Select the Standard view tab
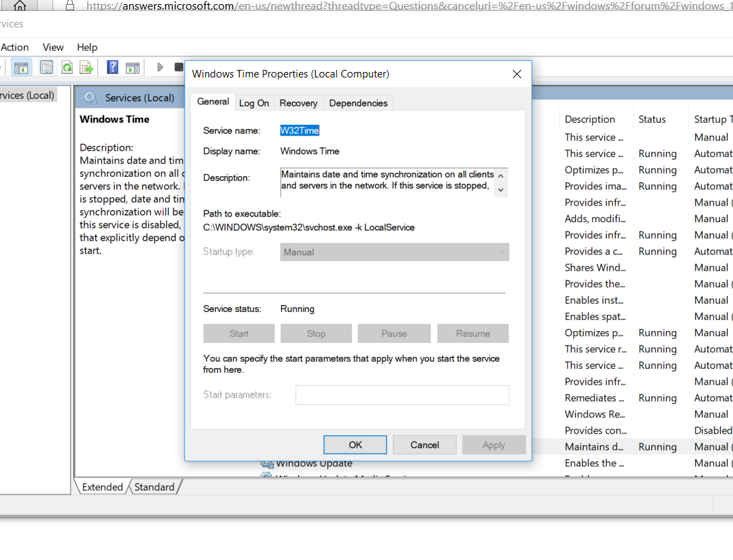Screen dimensions: 733x560 click(x=154, y=487)
